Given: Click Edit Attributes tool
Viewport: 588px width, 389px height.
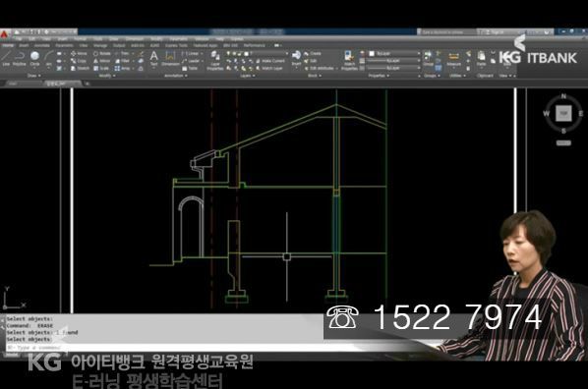Looking at the screenshot, I should point(320,68).
